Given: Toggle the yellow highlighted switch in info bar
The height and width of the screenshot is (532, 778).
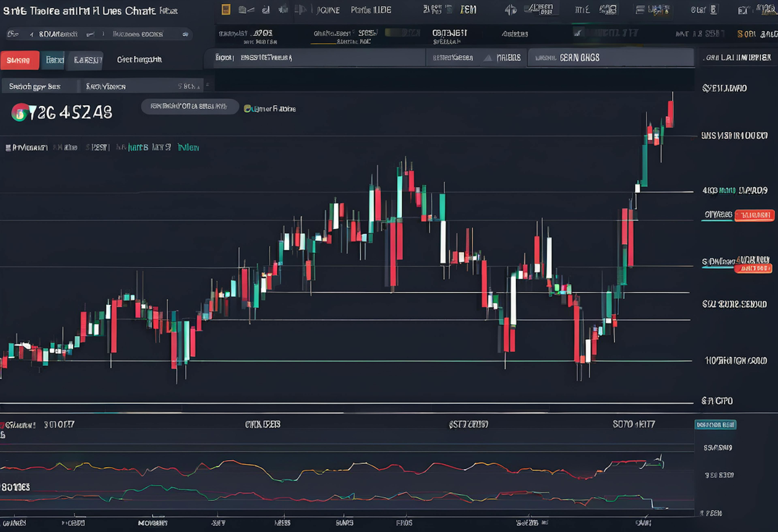Looking at the screenshot, I should pos(402,33).
